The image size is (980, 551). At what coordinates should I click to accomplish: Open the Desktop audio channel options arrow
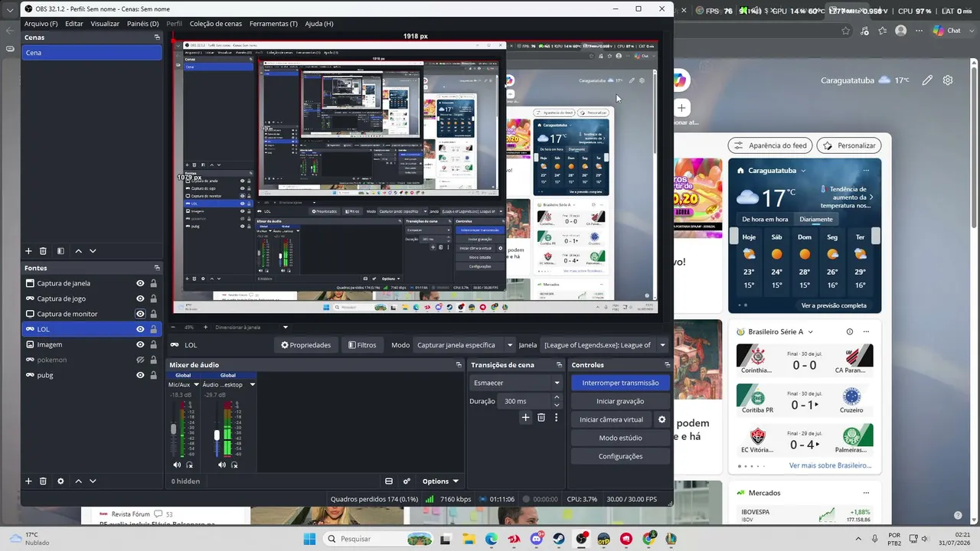pos(252,384)
